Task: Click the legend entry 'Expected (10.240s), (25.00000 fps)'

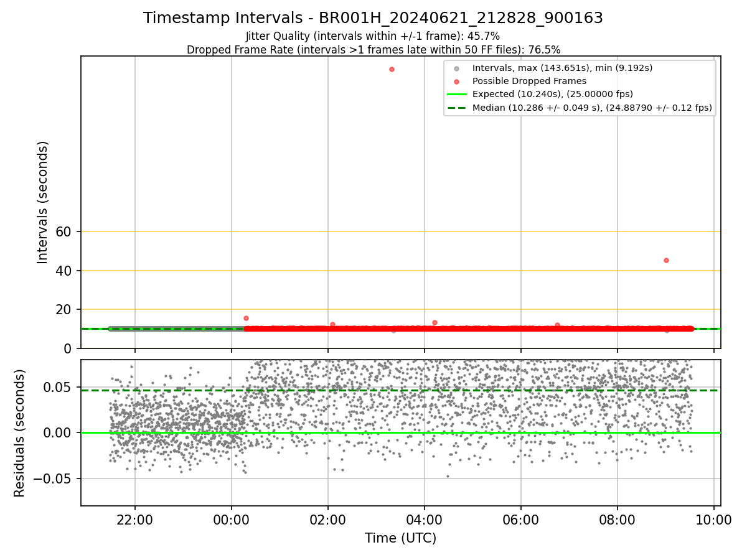Action: tap(553, 94)
